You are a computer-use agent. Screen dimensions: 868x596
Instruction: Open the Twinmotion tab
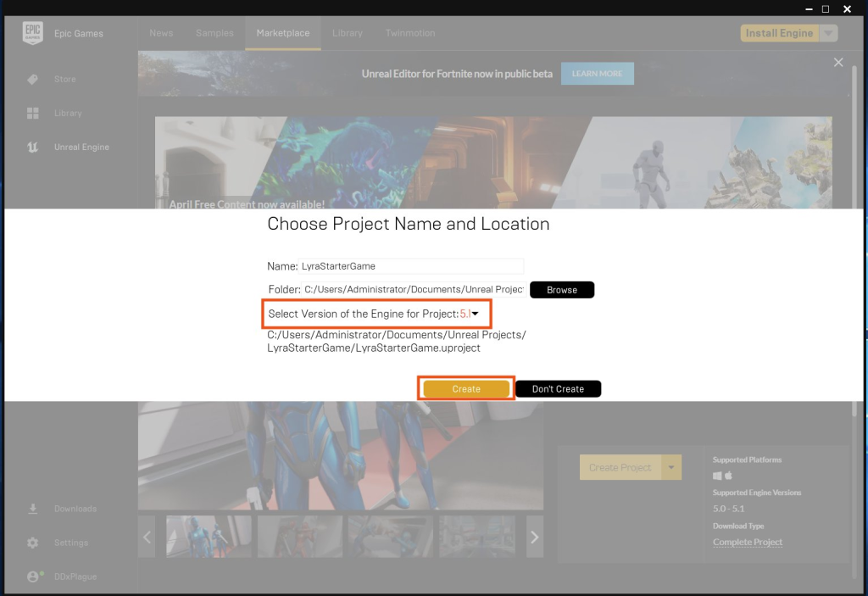[410, 33]
